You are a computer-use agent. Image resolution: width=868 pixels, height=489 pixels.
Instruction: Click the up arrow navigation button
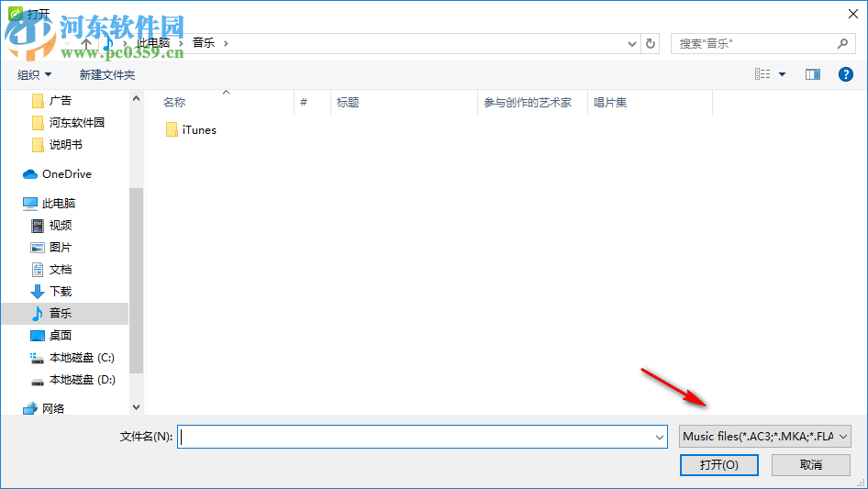(x=86, y=43)
